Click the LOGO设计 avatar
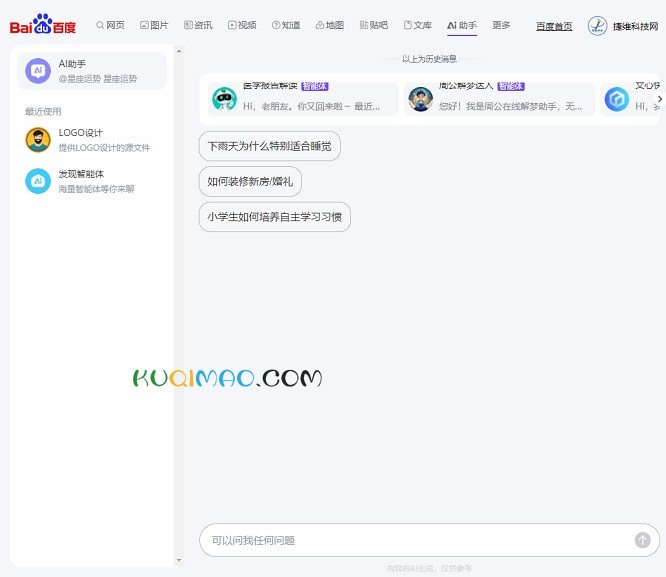The height and width of the screenshot is (577, 666). point(38,140)
